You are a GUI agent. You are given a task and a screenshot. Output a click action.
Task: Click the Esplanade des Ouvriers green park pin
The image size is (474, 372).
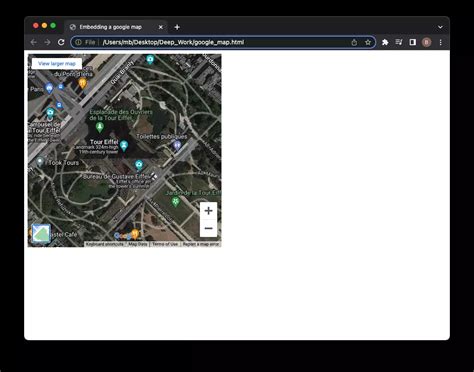point(99,127)
